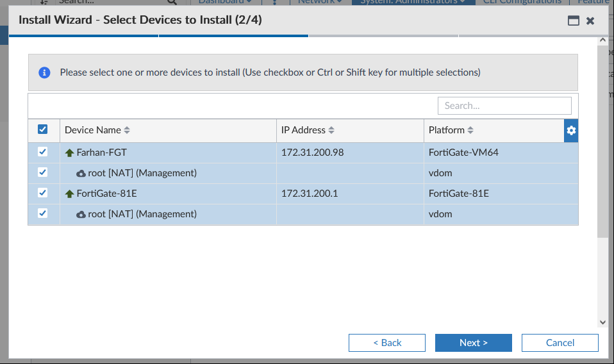614x364 pixels.
Task: Click the column settings gear icon
Action: pos(571,130)
